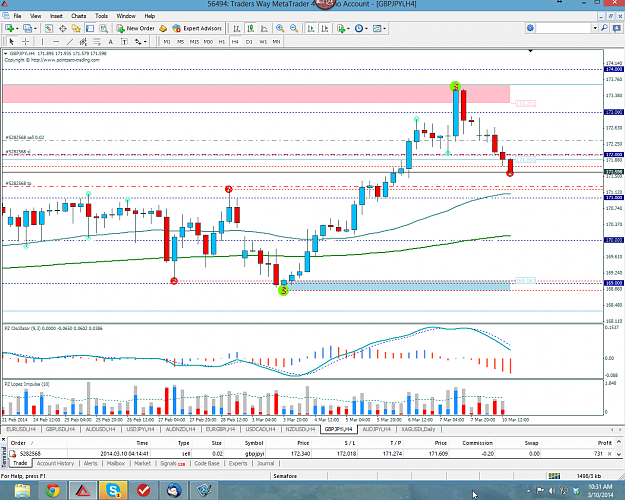Screen dimensions: 625x500
Task: Open the Tools menu
Action: pyautogui.click(x=101, y=16)
